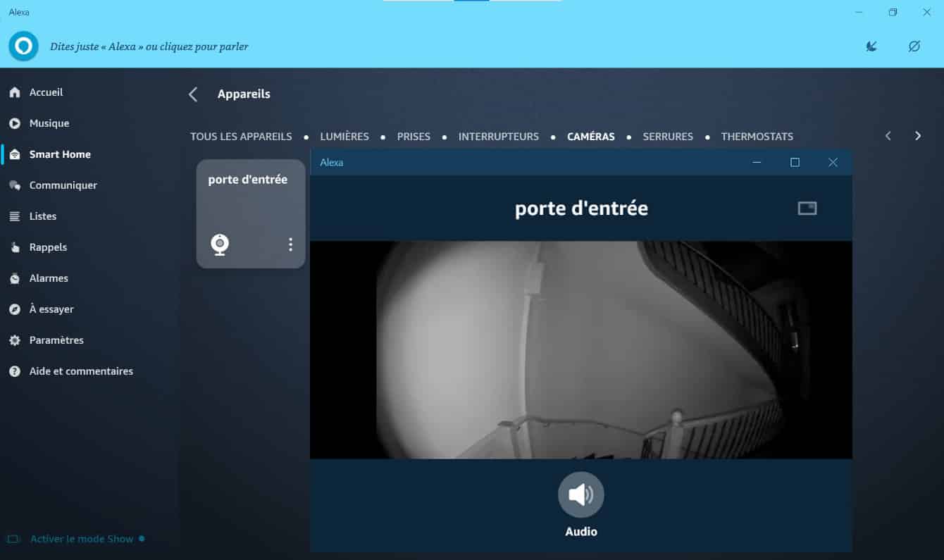Toggle the Do Not Disturb moon icon
Image resolution: width=944 pixels, height=560 pixels.
pos(871,46)
